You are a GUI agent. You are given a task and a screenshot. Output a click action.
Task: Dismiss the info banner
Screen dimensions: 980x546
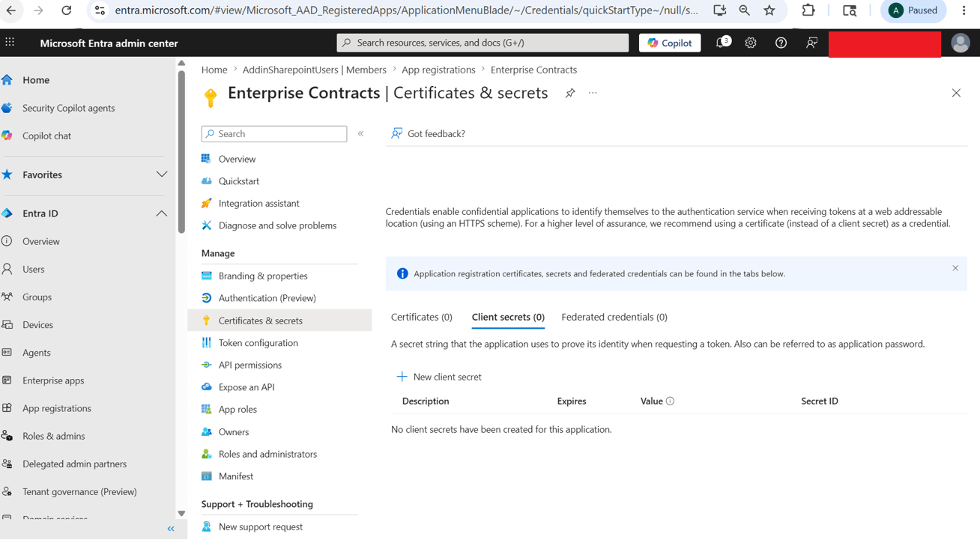(x=955, y=268)
